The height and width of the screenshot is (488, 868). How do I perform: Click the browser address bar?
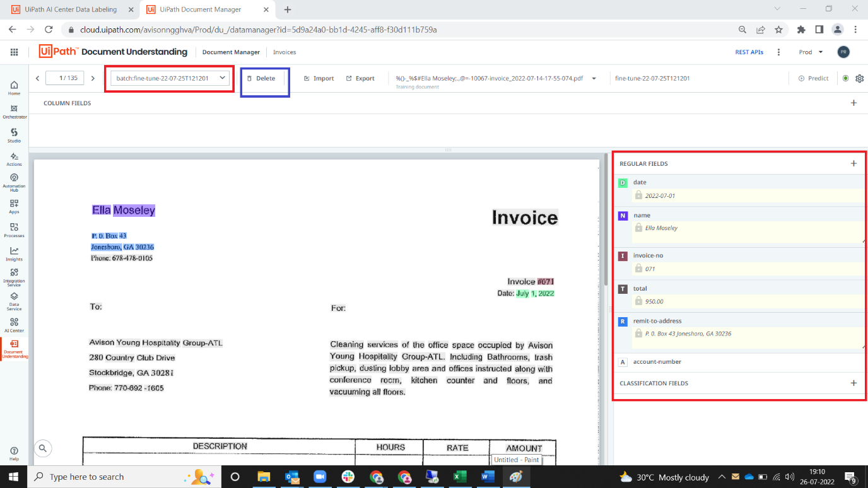[x=397, y=30]
